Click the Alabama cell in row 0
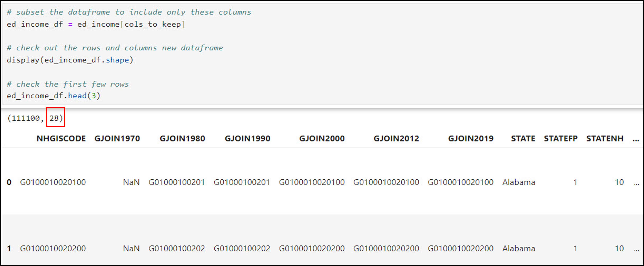 point(518,182)
